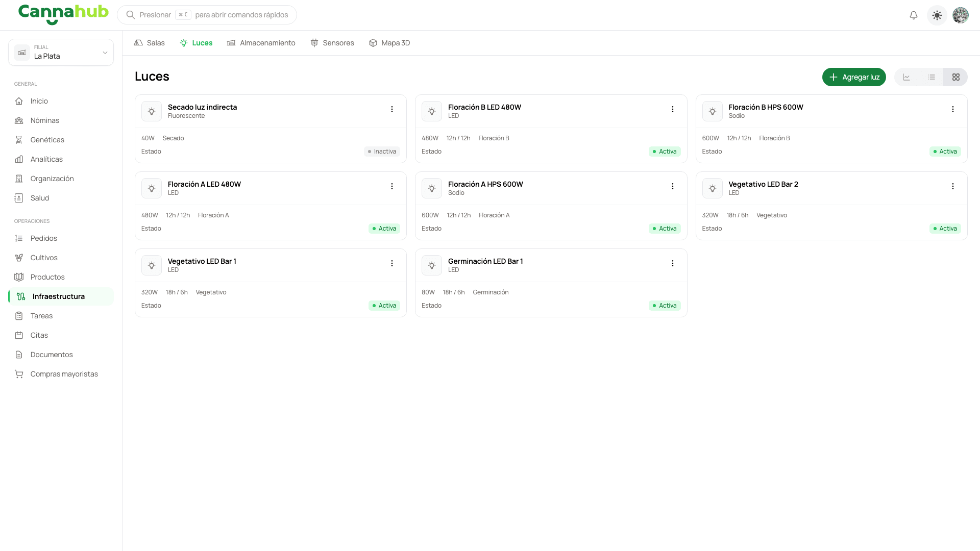Screen dimensions: 980x551
Task: Open the notifications bell
Action: click(914, 15)
